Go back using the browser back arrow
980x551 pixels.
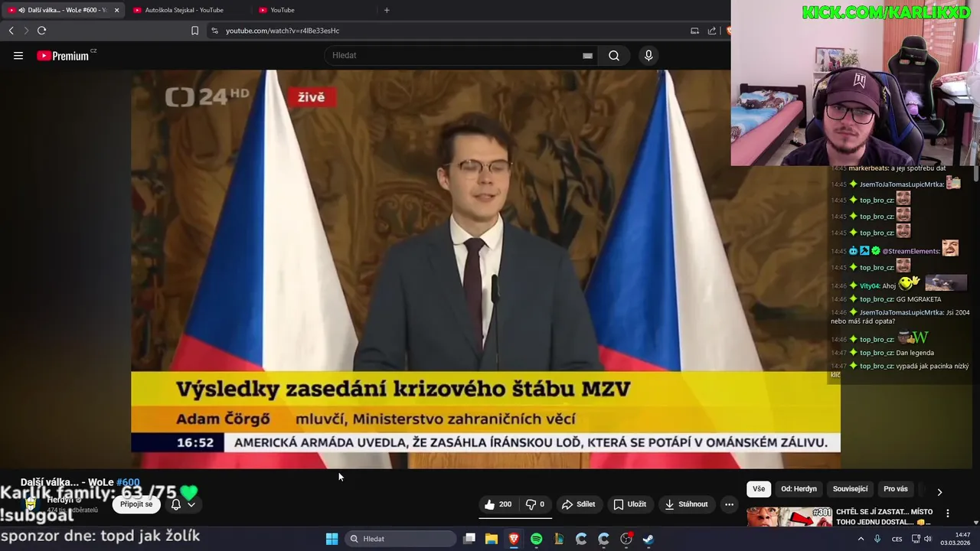click(11, 31)
